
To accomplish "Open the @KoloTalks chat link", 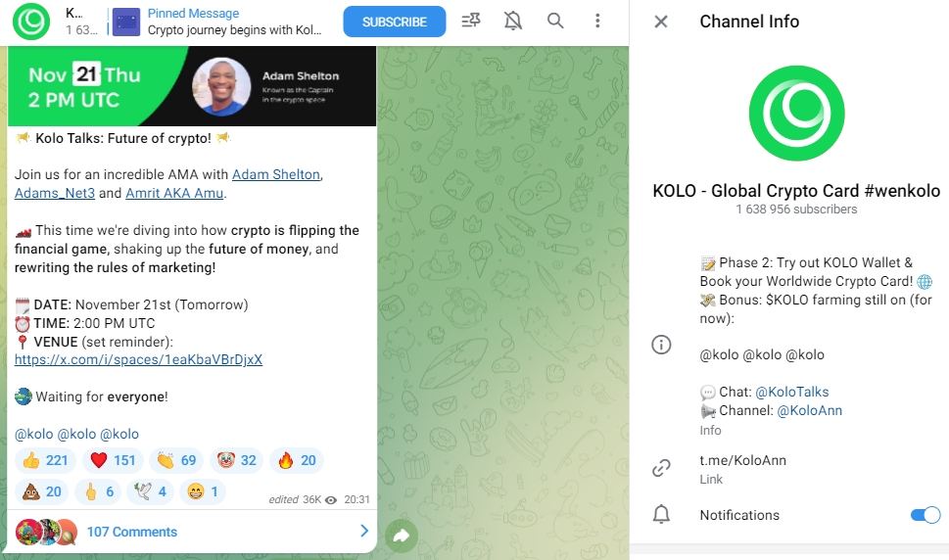I will [791, 392].
